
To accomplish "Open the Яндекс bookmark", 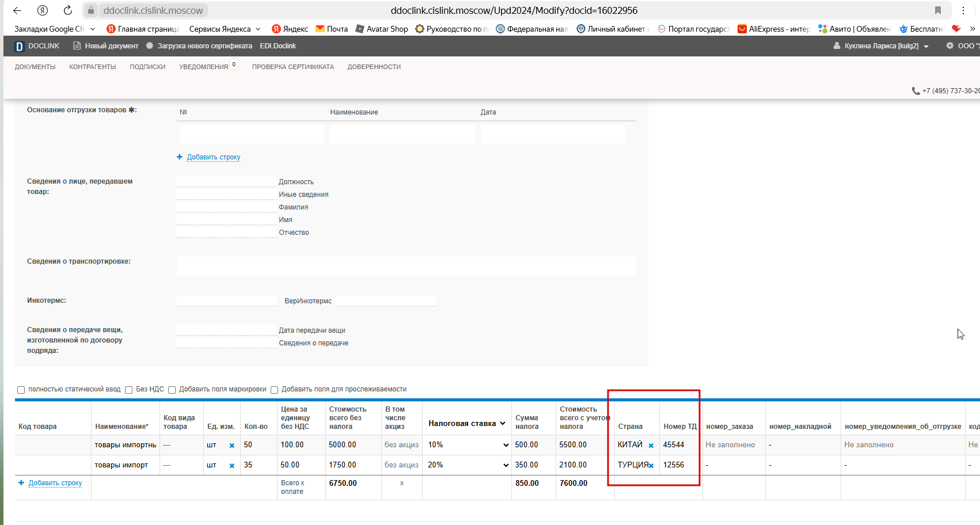I will pyautogui.click(x=290, y=29).
